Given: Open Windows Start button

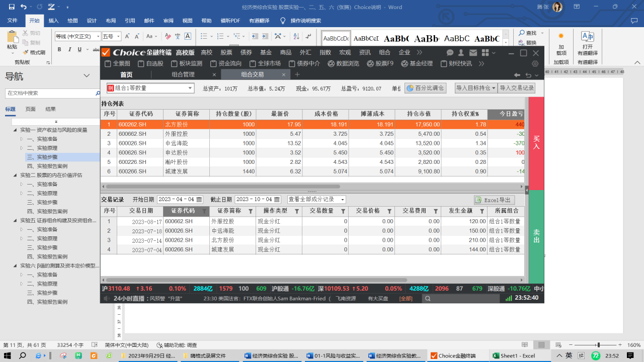Looking at the screenshot, I should (8, 355).
